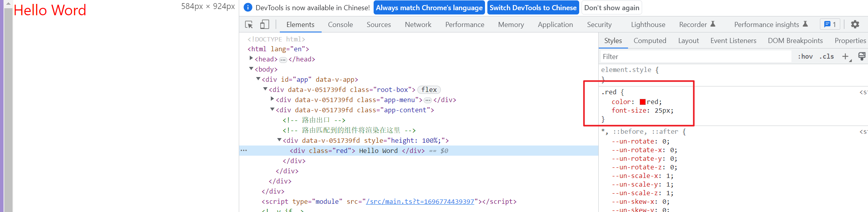Image resolution: width=868 pixels, height=212 pixels.
Task: Switch to the Elements tab
Action: (x=300, y=24)
